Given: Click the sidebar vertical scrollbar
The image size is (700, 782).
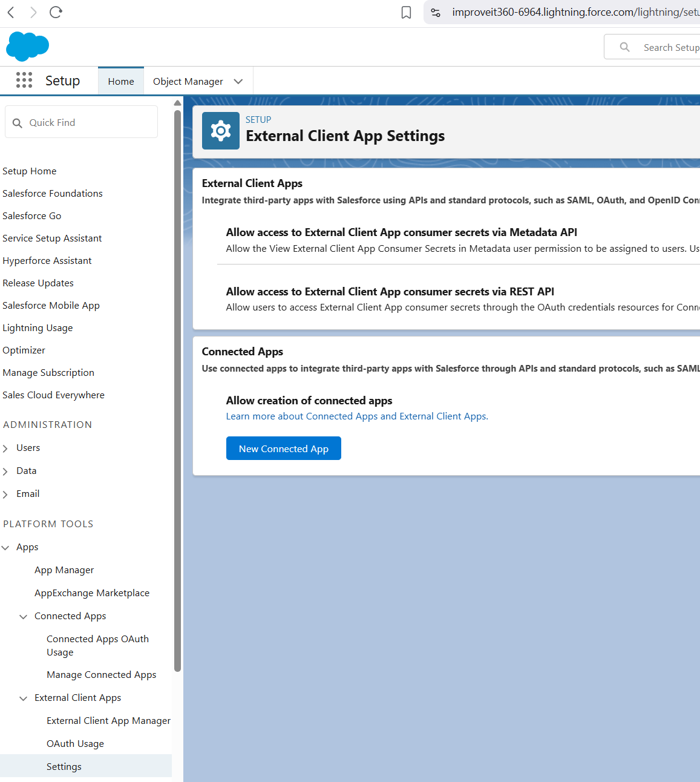Looking at the screenshot, I should (x=177, y=387).
